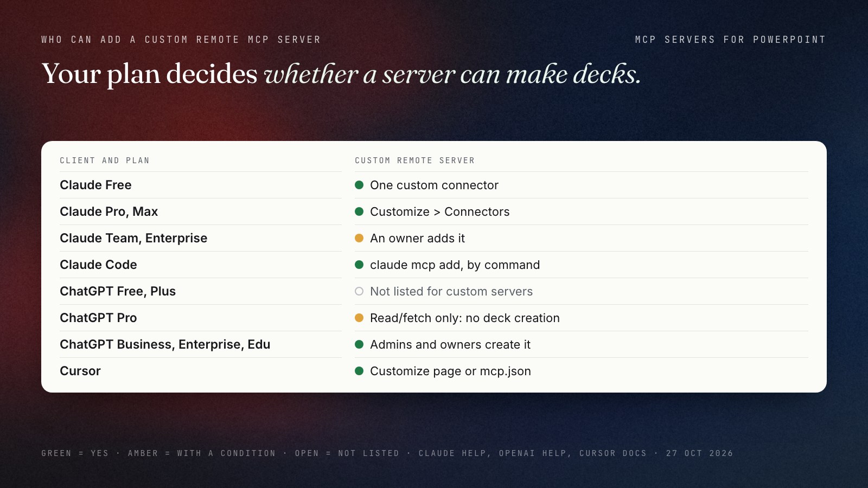Select the "Customize page or mcp.json" text
The image size is (868, 488).
coord(450,371)
